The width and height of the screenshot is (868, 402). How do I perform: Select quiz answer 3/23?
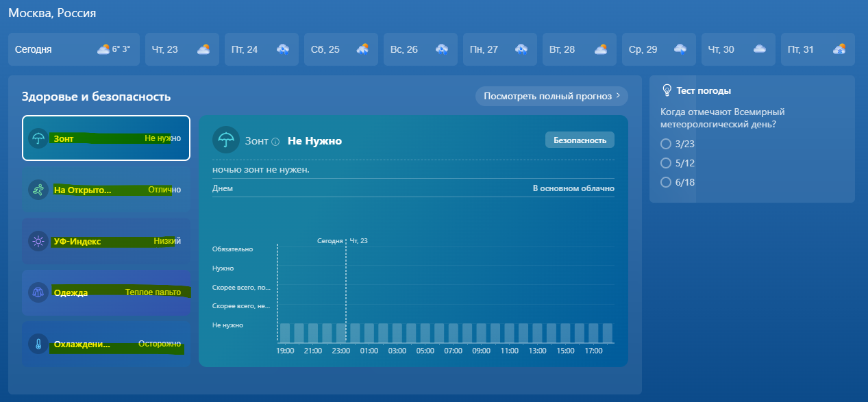click(x=665, y=144)
